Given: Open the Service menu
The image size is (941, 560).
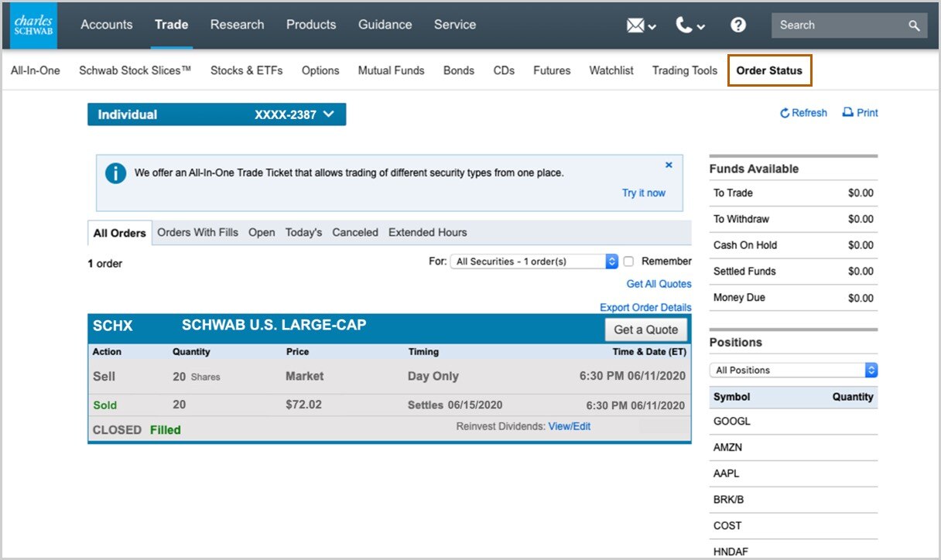Looking at the screenshot, I should [455, 25].
